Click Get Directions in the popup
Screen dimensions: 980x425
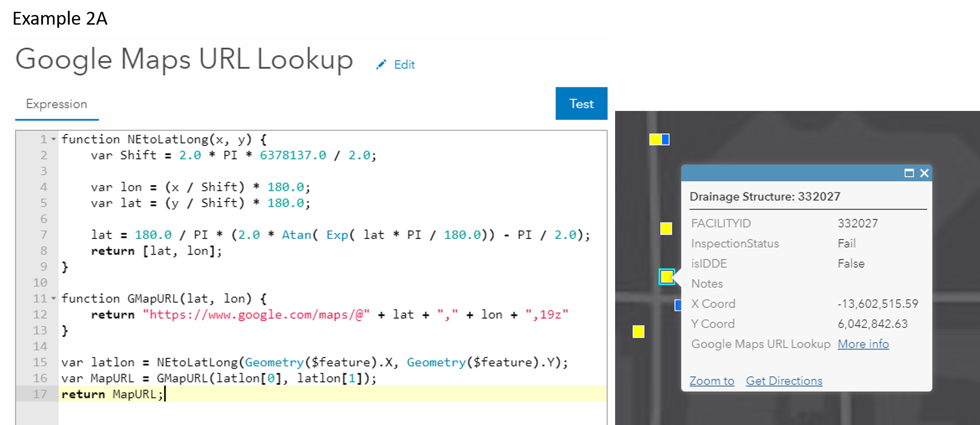pyautogui.click(x=784, y=381)
